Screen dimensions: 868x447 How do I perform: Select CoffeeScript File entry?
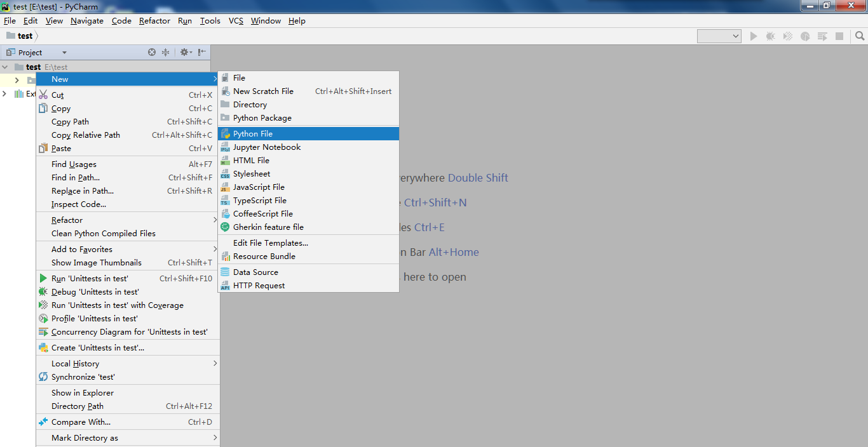[308, 213]
